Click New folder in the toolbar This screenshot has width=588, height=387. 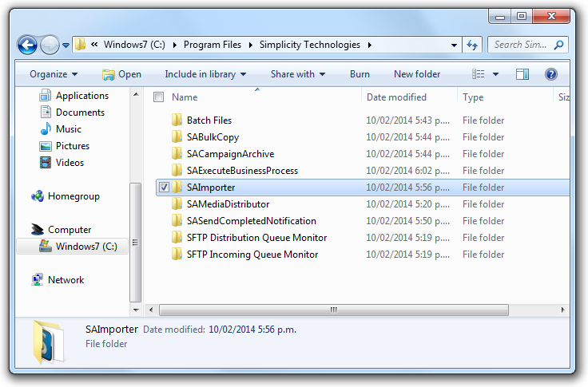coord(417,74)
